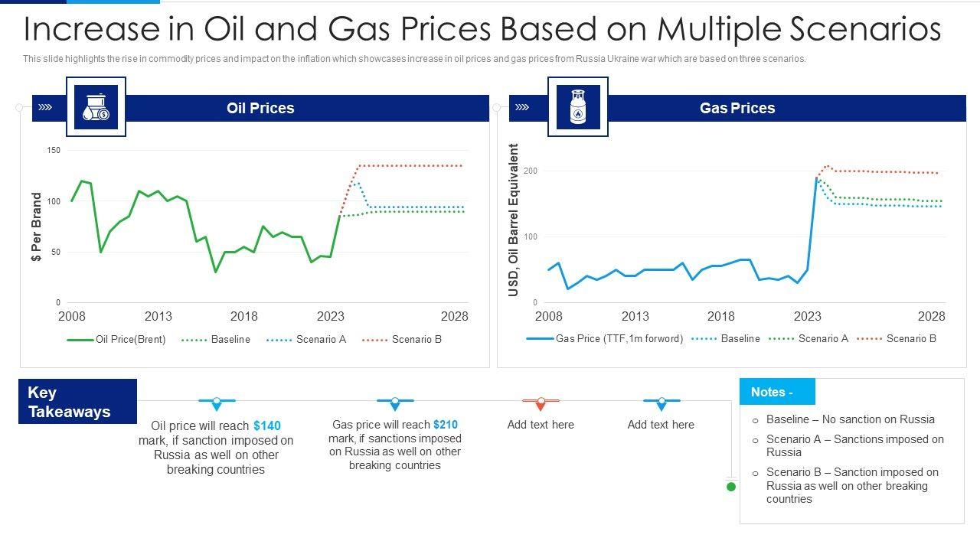Viewport: 980px width, 551px height.
Task: Click the arrows icon beside Oil Prices
Action: [x=45, y=108]
